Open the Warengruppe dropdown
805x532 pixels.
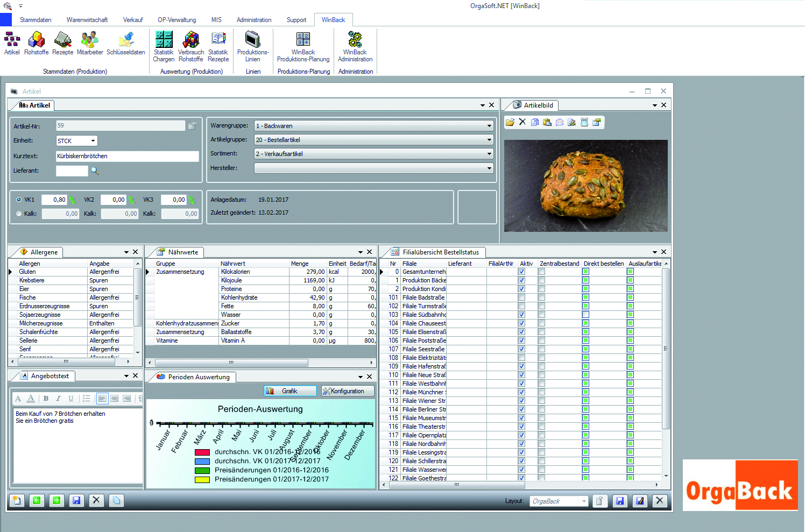pyautogui.click(x=489, y=126)
